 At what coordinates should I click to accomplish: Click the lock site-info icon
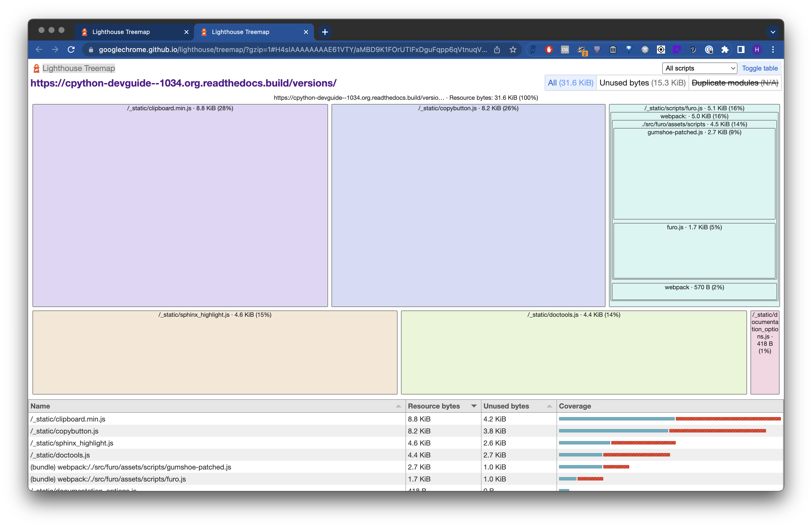91,50
